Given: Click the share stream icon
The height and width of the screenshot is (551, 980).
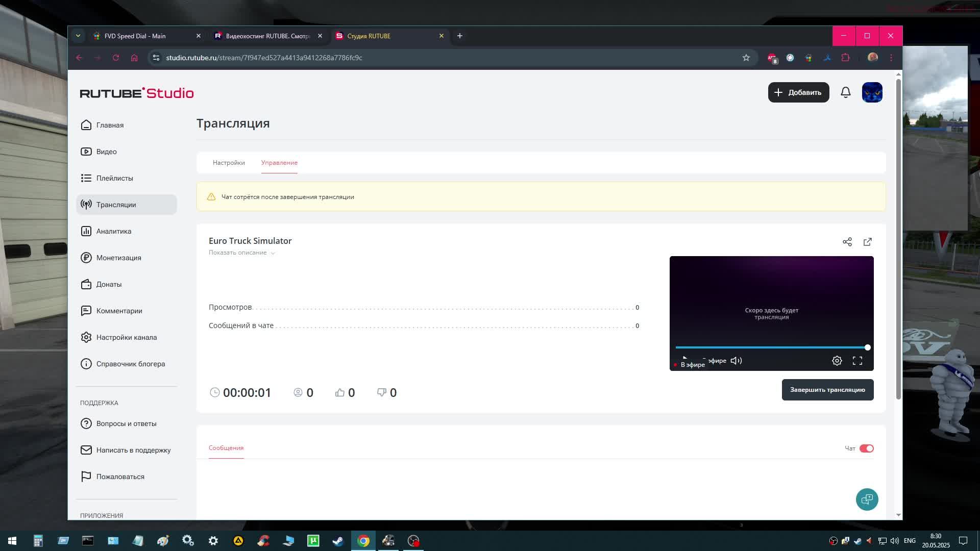Looking at the screenshot, I should [x=847, y=242].
